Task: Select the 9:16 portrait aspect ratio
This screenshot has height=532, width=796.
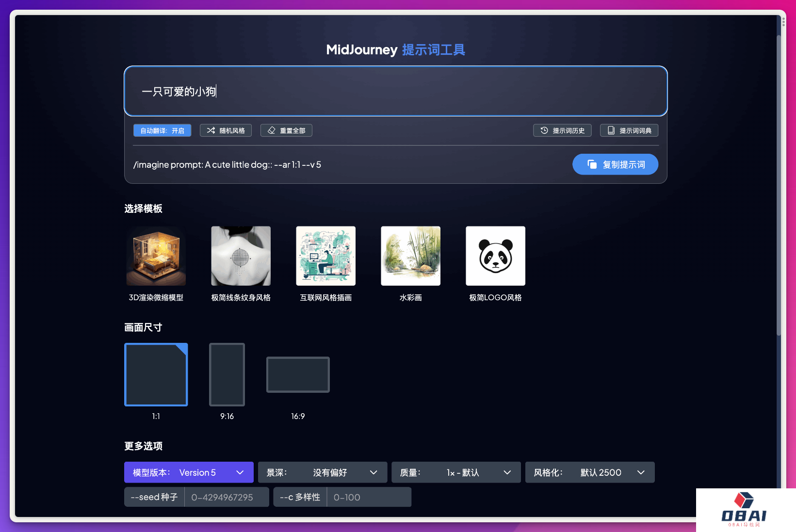Action: tap(227, 374)
